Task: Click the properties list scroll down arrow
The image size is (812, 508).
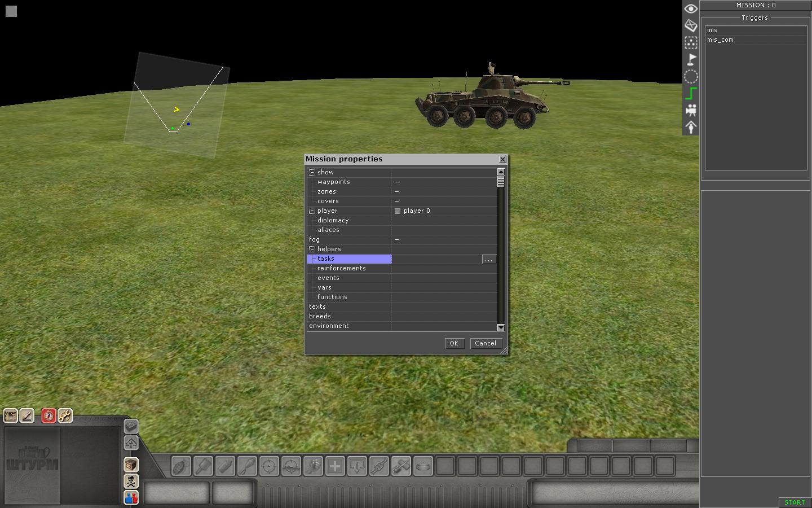Action: 501,327
